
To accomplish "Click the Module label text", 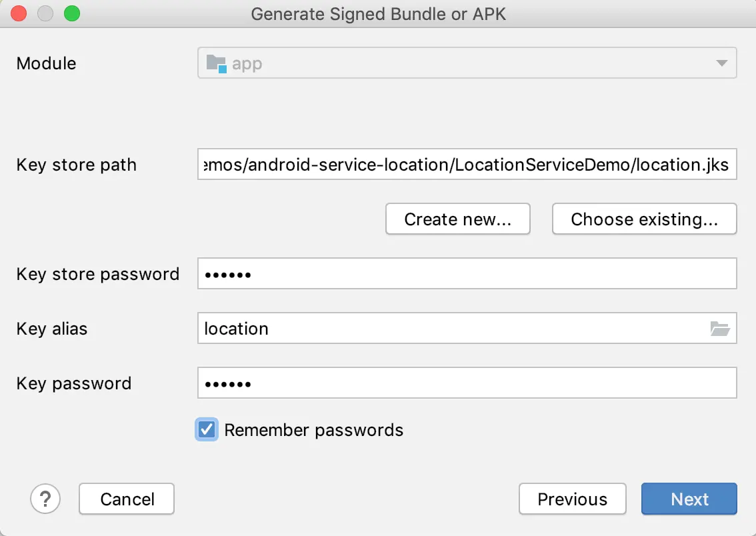I will (46, 63).
